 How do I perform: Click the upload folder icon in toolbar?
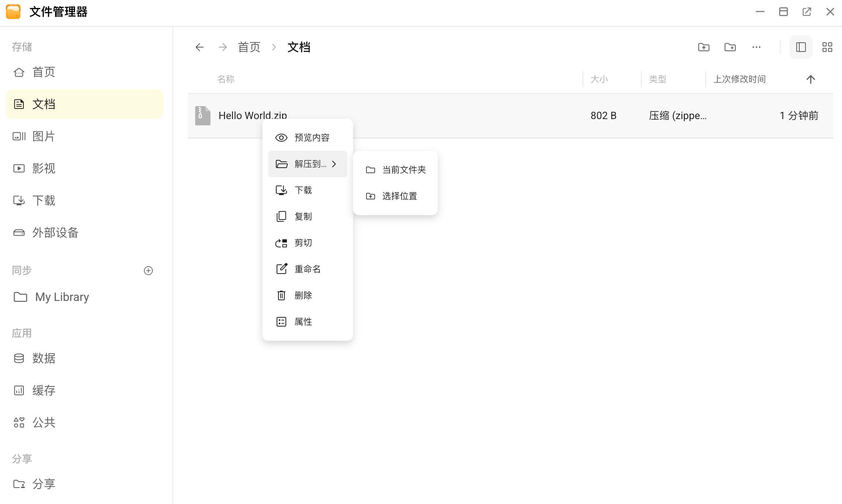(x=704, y=47)
